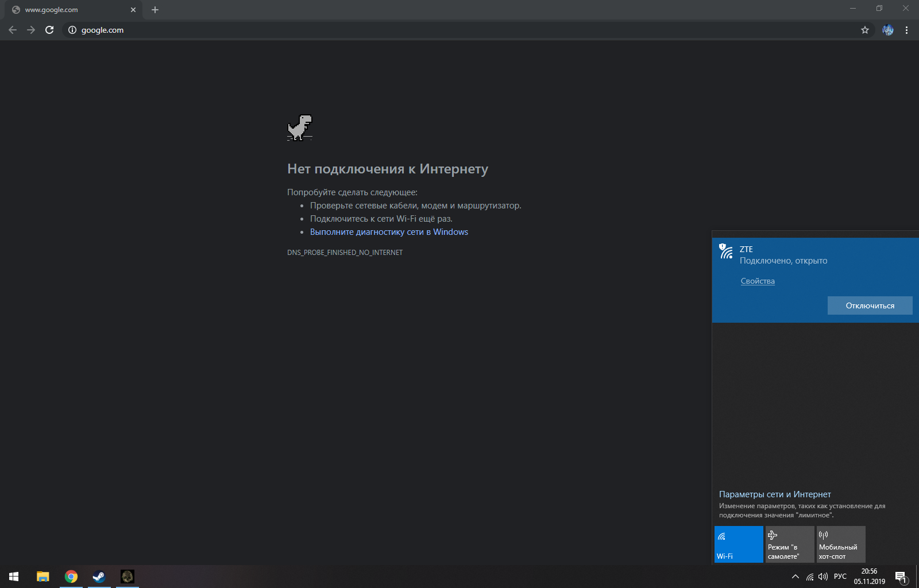Click the Show desktop strip at taskbar end
919x588 pixels.
917,577
